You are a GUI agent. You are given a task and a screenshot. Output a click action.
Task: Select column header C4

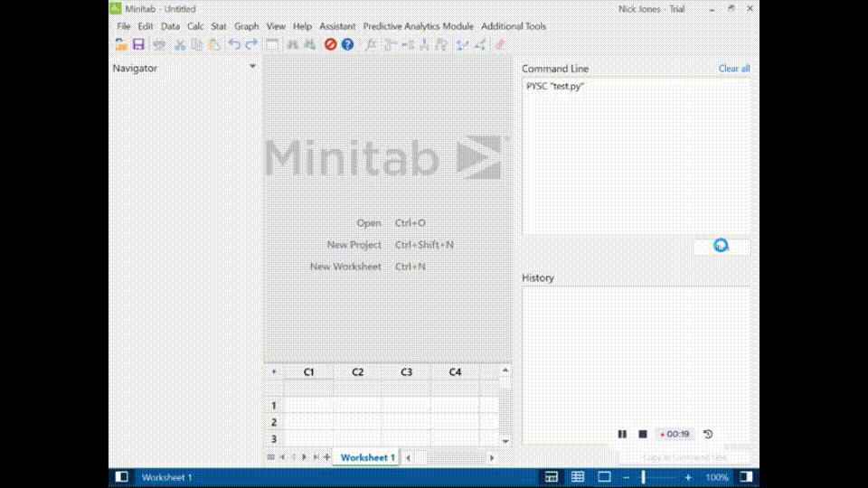[455, 372]
